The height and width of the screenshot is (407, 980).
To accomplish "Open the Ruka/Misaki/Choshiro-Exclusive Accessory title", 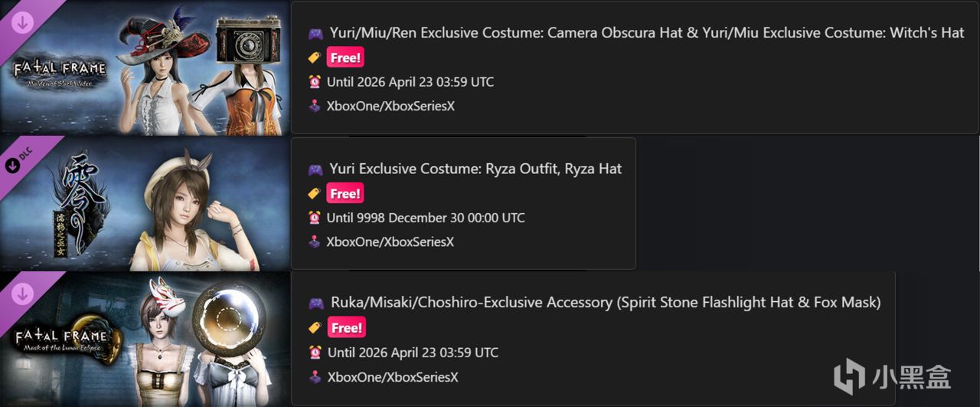I will pos(606,303).
